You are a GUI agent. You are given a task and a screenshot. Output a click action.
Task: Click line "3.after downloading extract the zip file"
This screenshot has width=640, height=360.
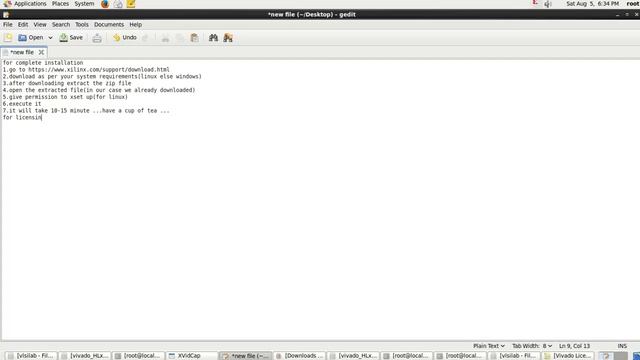tap(67, 83)
